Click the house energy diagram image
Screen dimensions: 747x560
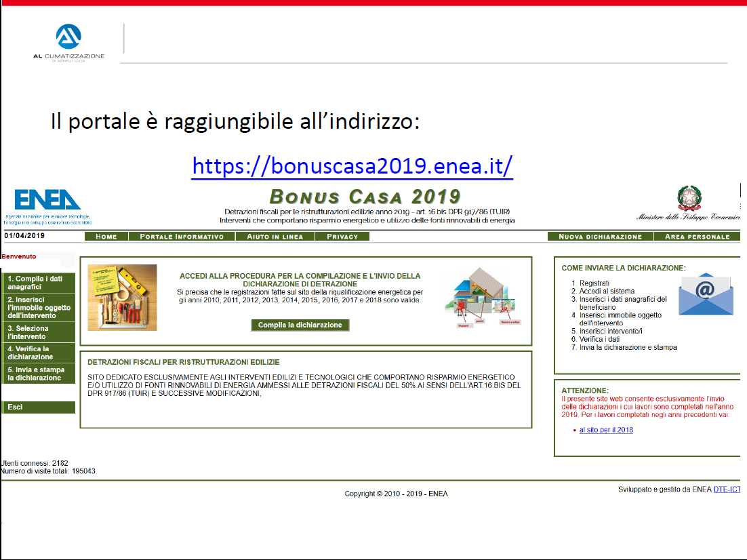pyautogui.click(x=482, y=298)
